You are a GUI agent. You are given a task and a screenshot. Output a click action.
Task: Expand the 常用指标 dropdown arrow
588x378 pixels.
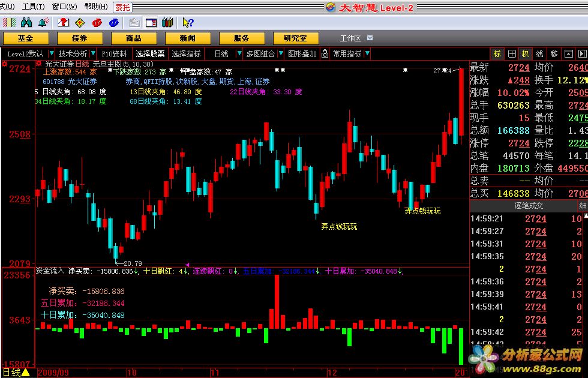(367, 54)
